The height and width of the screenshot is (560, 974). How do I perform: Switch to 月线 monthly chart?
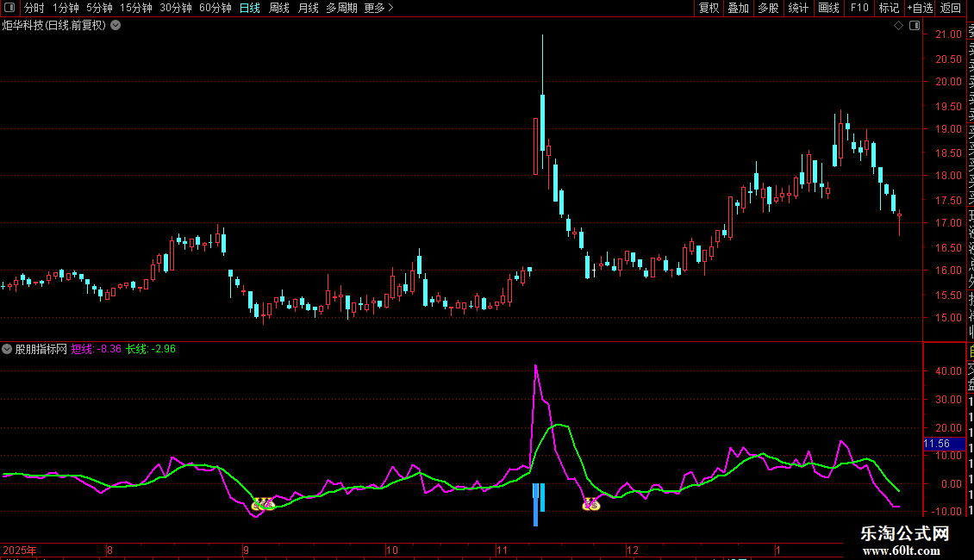click(x=308, y=8)
